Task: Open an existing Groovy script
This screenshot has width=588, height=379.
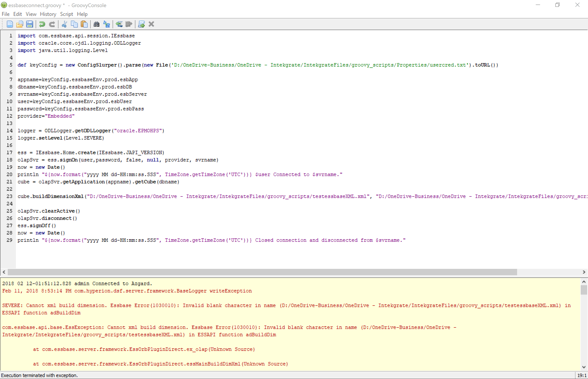Action: [20, 24]
